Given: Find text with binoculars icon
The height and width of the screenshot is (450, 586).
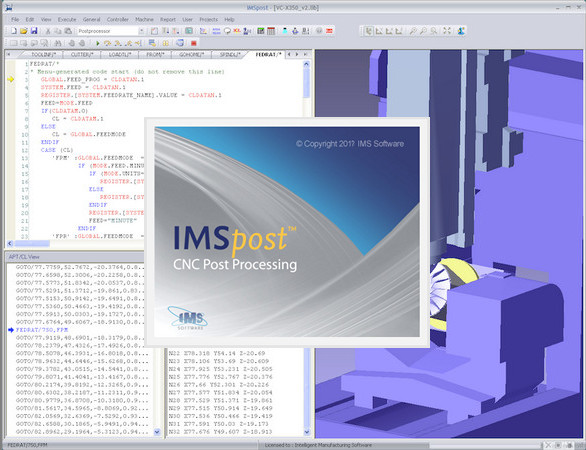Looking at the screenshot, I should (x=58, y=43).
